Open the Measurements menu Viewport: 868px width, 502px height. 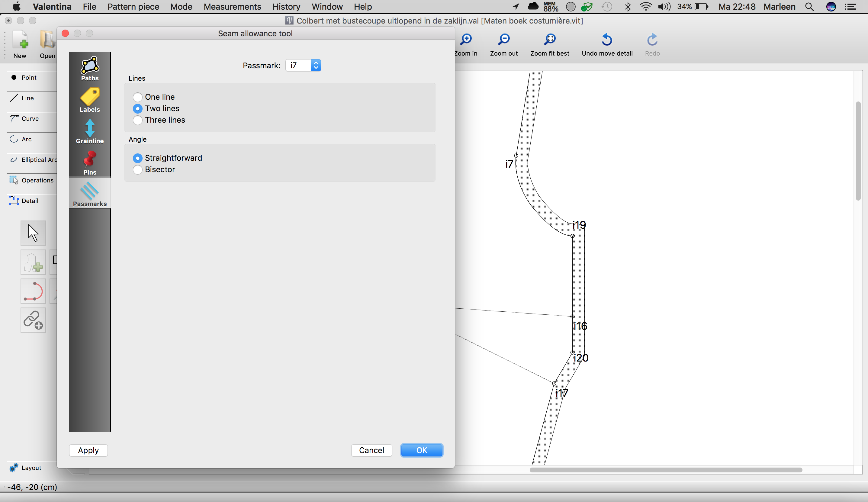click(x=232, y=7)
